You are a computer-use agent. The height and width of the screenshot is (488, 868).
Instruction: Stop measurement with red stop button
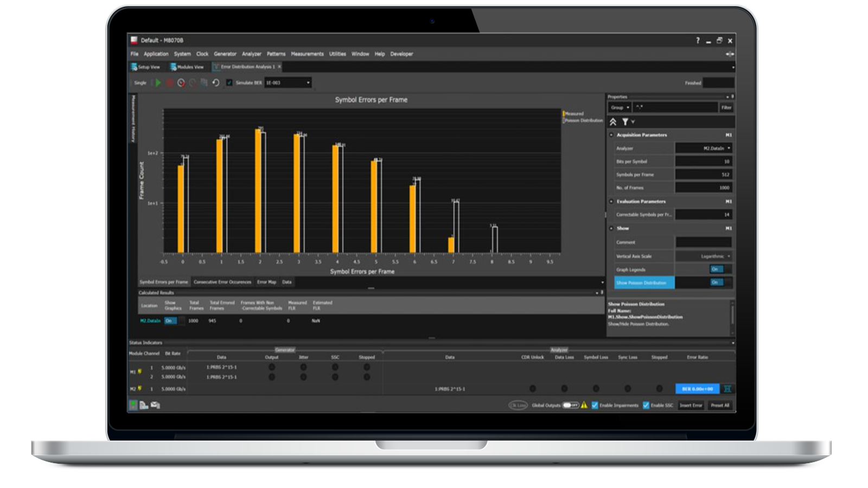click(x=169, y=83)
